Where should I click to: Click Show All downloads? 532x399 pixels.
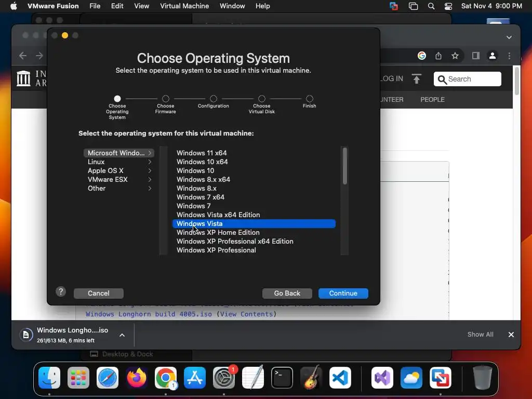[x=481, y=335]
